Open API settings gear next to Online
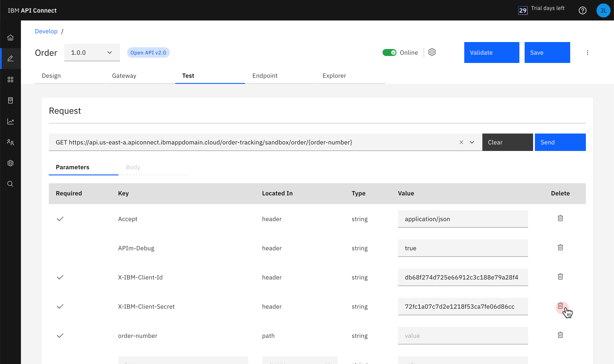The height and width of the screenshot is (364, 614). [432, 52]
